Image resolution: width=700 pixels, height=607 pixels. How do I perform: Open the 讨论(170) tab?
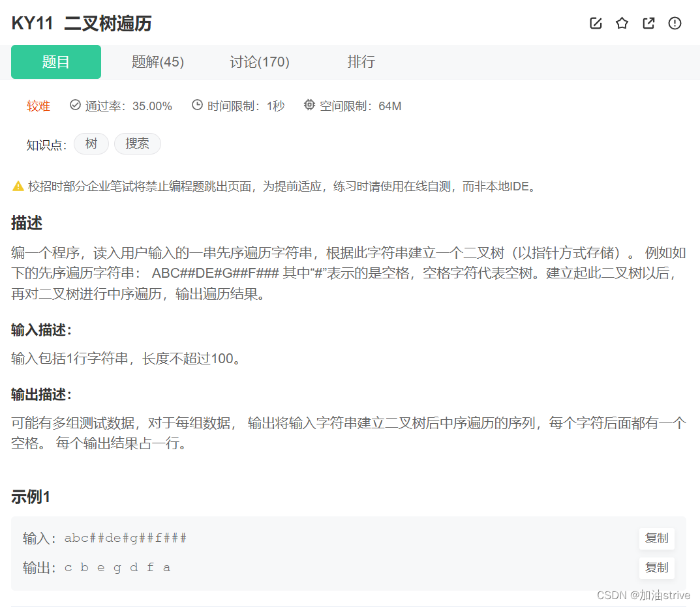[x=260, y=61]
